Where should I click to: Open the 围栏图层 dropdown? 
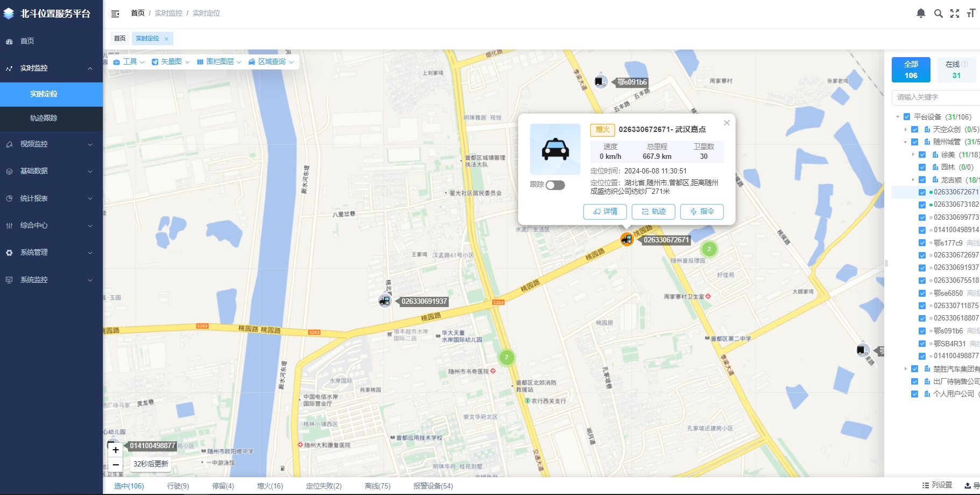tap(218, 62)
